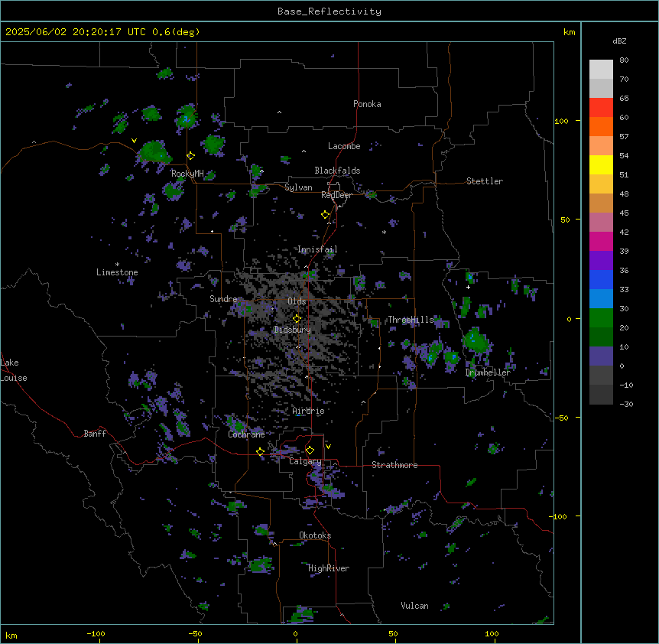Select the Drumheller label
Viewport: 659px width, 644px height.
click(x=488, y=372)
